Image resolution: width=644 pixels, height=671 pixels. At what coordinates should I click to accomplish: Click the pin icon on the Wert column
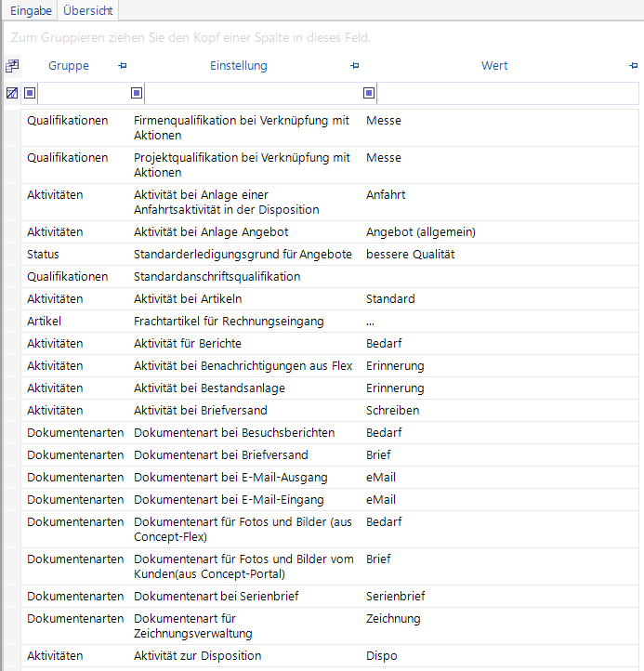pos(633,65)
